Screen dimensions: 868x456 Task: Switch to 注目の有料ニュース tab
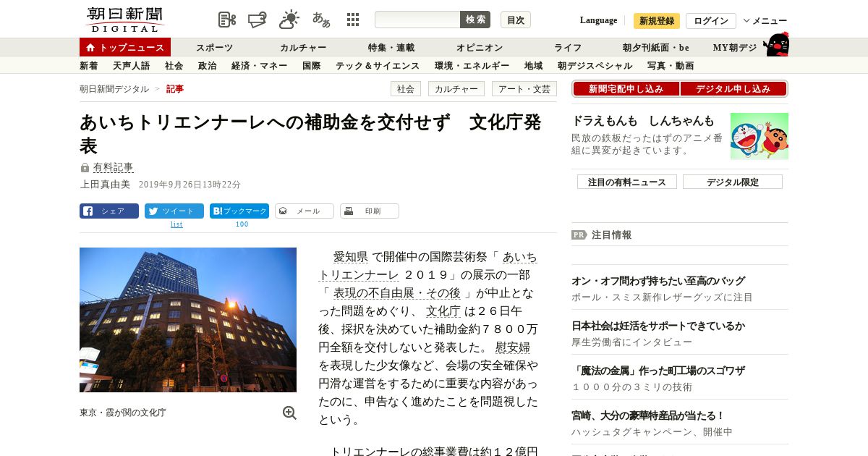pos(627,182)
